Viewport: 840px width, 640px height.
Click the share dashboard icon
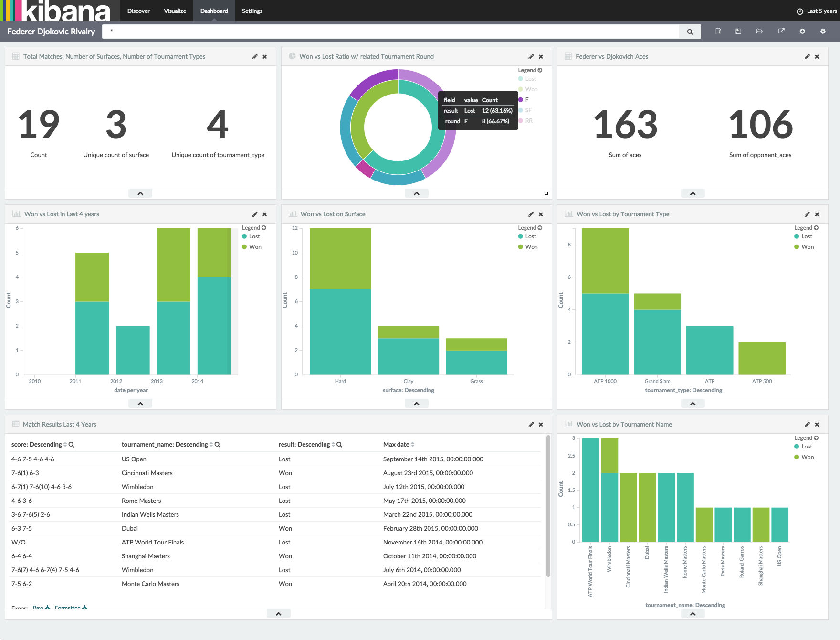point(781,31)
